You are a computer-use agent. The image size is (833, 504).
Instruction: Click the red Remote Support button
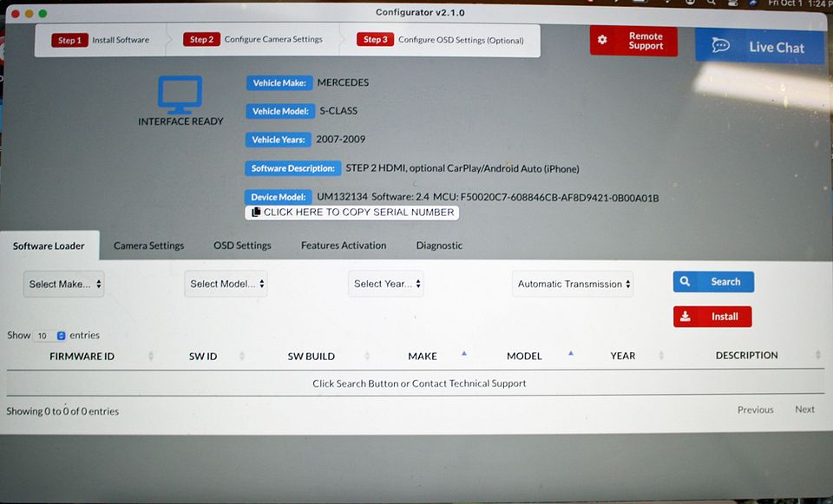point(633,41)
